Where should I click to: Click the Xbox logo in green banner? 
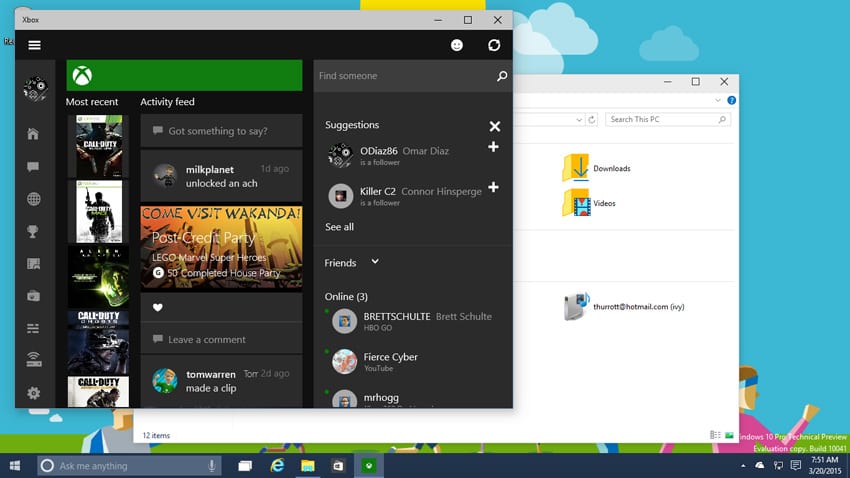[82, 75]
